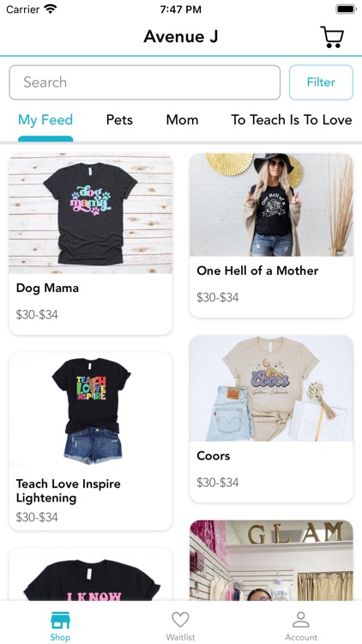
Task: Open the Account person icon
Action: (x=301, y=620)
